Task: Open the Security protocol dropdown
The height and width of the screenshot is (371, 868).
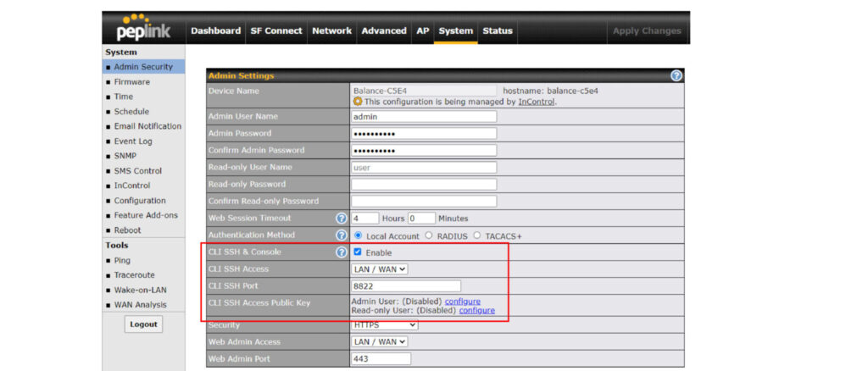Action: (385, 324)
